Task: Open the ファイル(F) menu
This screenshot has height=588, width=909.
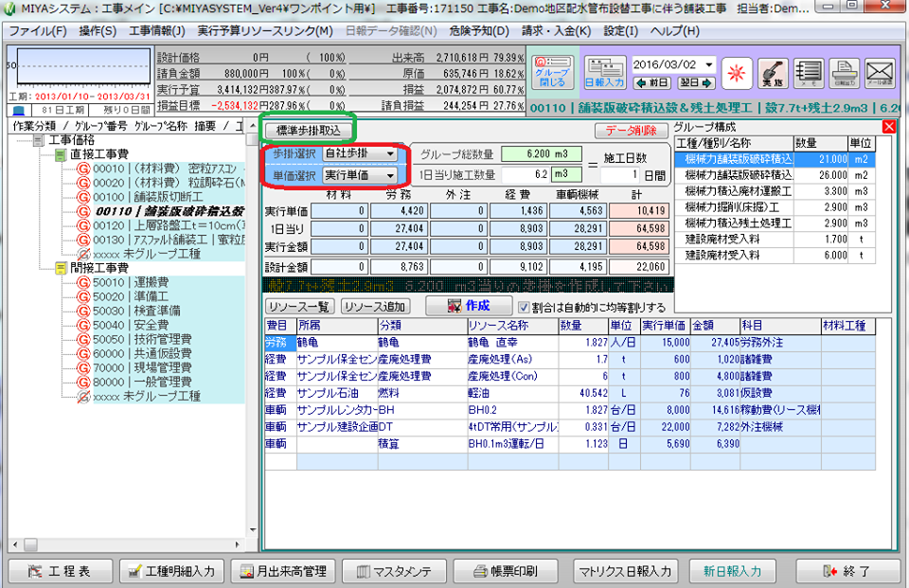Action: coord(37,31)
